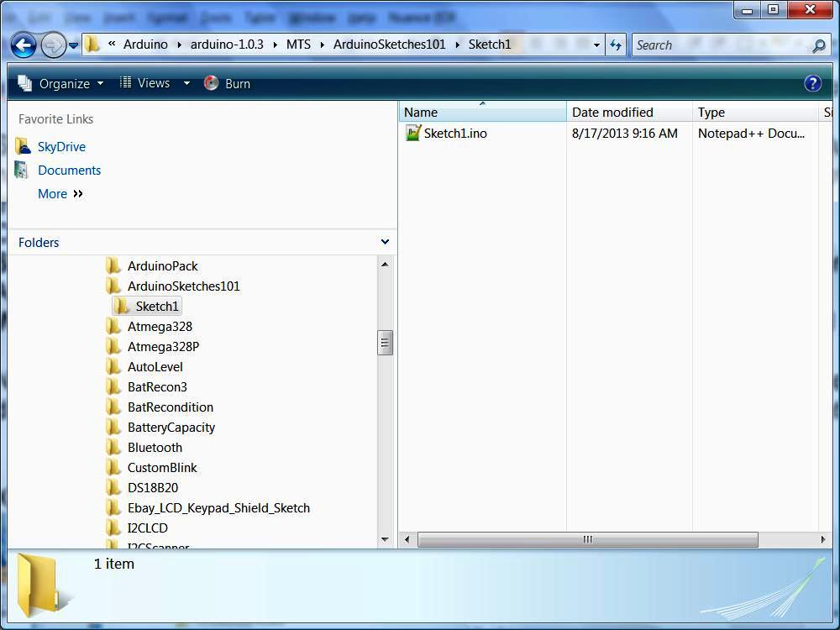Screen dimensions: 840x630
Task: Select the Bluetooth folder in tree
Action: click(155, 448)
